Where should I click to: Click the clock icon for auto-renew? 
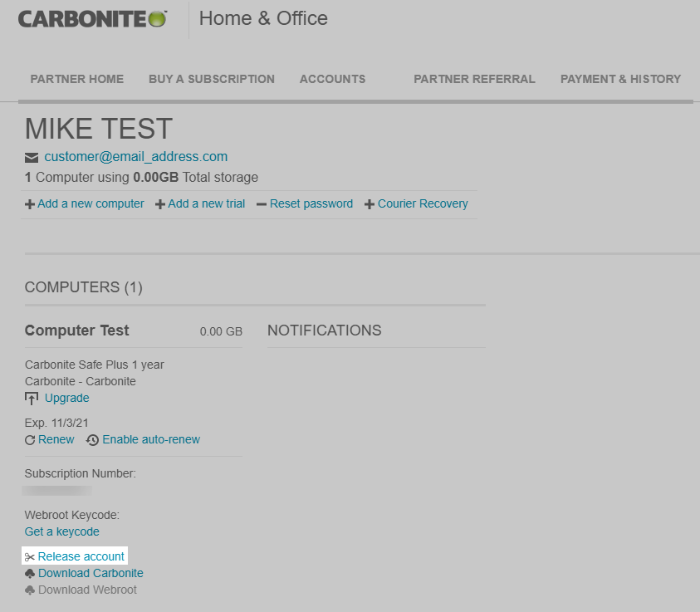92,440
